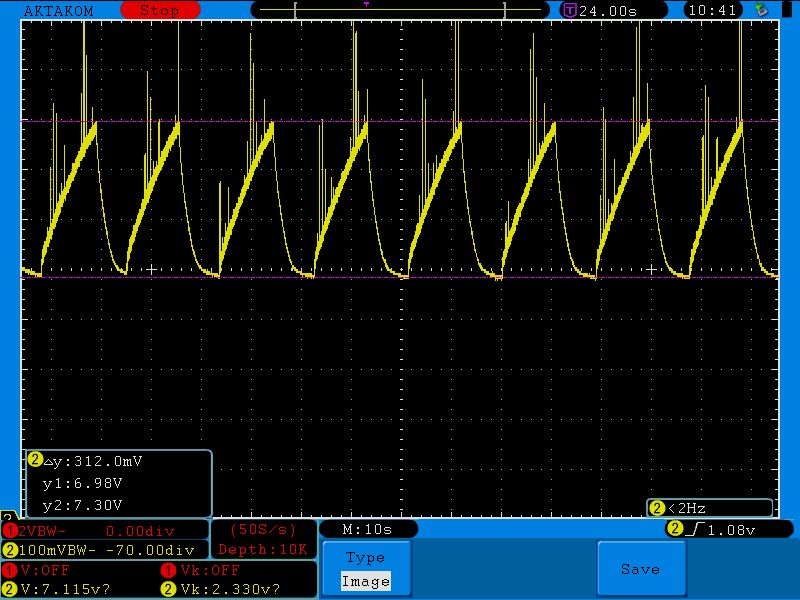Click the USB connection icon at top right
The width and height of the screenshot is (800, 600).
(762, 10)
